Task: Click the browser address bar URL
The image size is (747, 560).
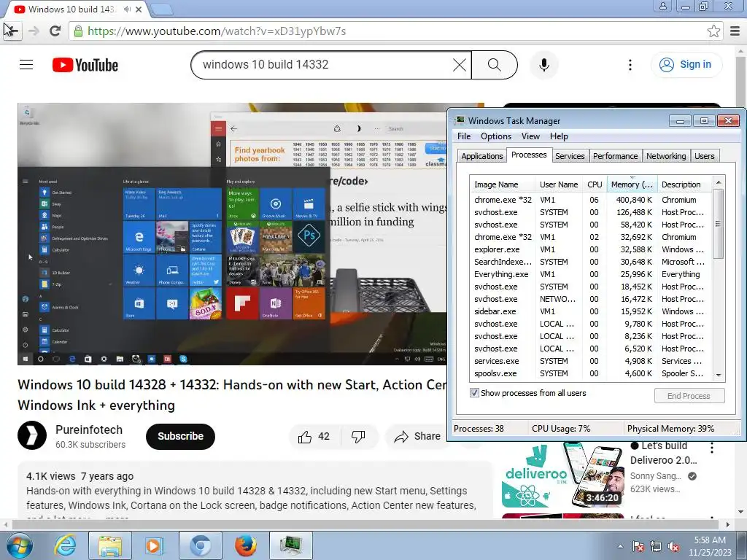Action: (217, 31)
